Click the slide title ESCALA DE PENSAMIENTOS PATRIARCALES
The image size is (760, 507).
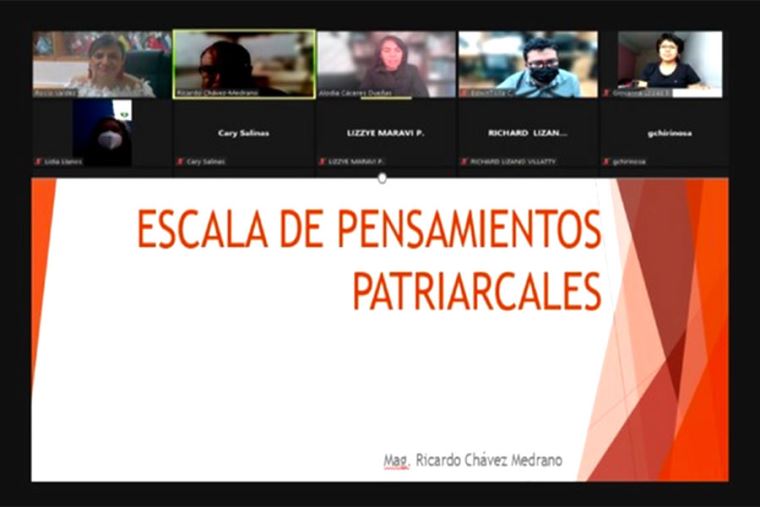pyautogui.click(x=370, y=260)
